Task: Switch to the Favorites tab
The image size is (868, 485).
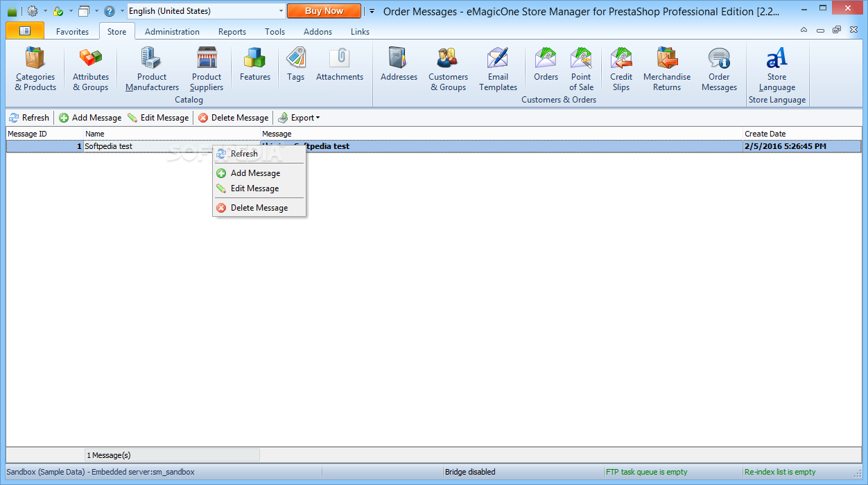Action: 72,32
